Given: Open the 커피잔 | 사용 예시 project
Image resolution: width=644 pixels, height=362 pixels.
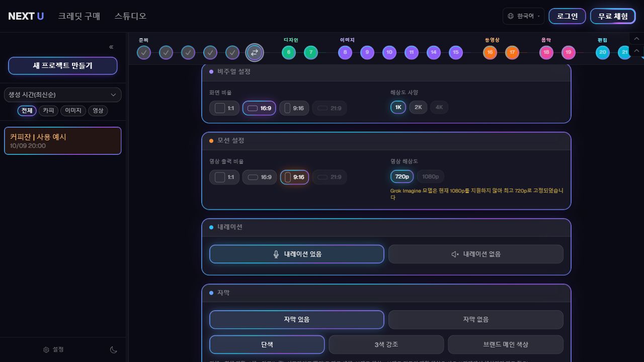Looking at the screenshot, I should [x=63, y=141].
